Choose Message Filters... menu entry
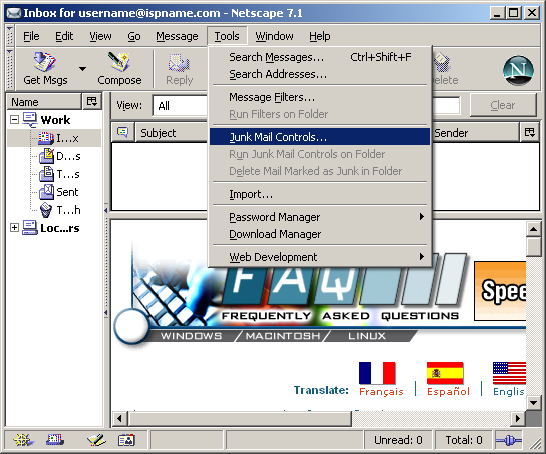 click(x=320, y=97)
